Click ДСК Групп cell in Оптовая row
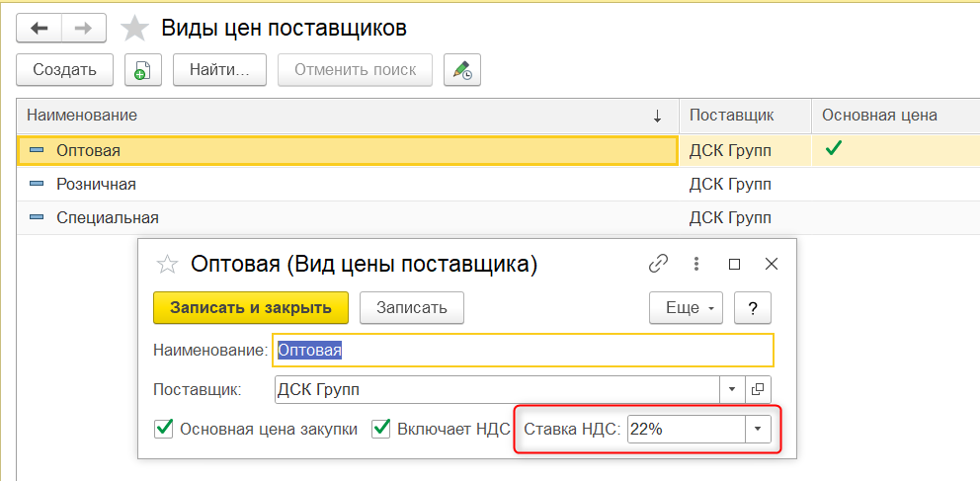The width and height of the screenshot is (980, 481). pos(745,150)
